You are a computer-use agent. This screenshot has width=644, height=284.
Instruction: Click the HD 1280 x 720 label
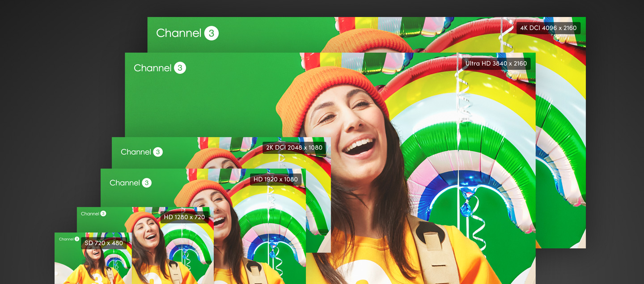pyautogui.click(x=184, y=217)
